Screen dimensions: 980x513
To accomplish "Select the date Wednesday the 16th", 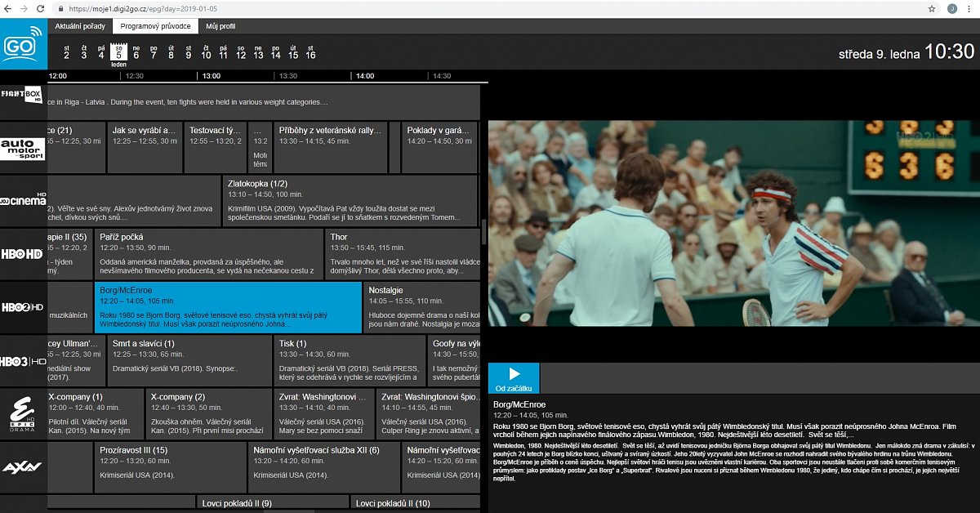I will pyautogui.click(x=310, y=51).
